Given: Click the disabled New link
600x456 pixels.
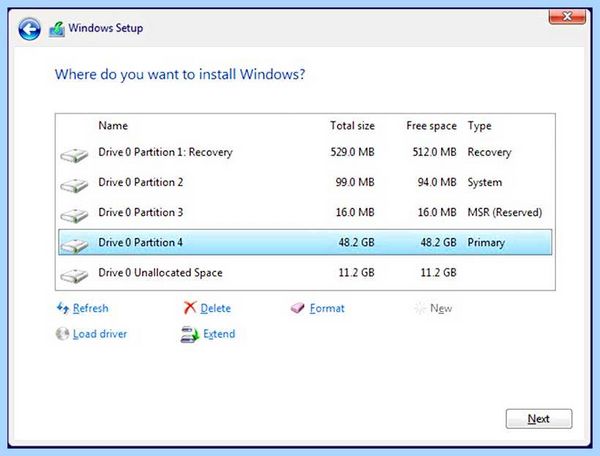Looking at the screenshot, I should [x=441, y=308].
